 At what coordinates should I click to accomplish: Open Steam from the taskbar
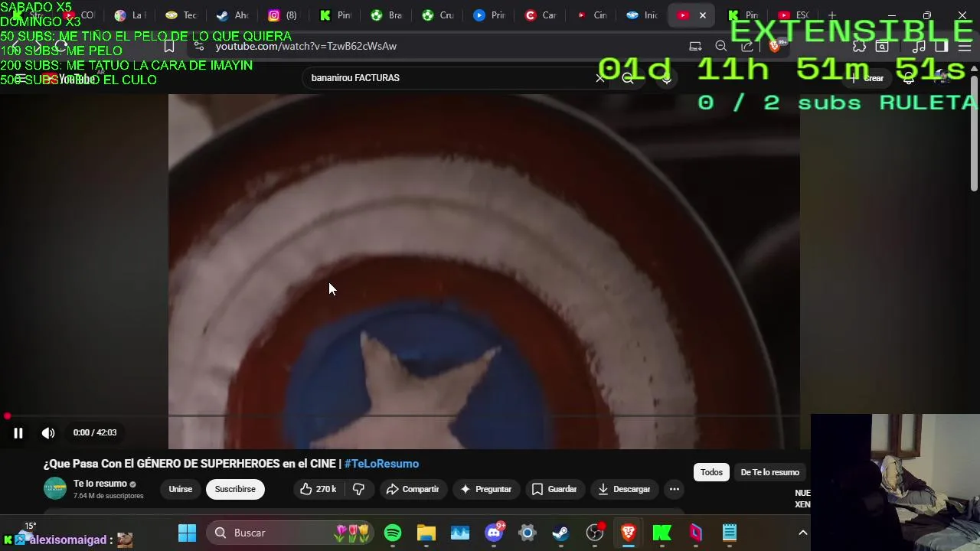[561, 533]
